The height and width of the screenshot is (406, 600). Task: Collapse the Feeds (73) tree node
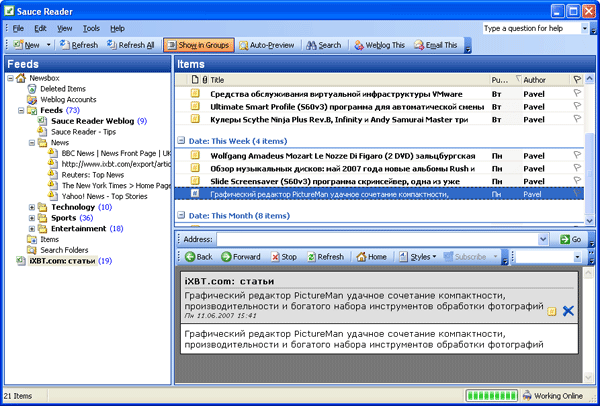21,110
